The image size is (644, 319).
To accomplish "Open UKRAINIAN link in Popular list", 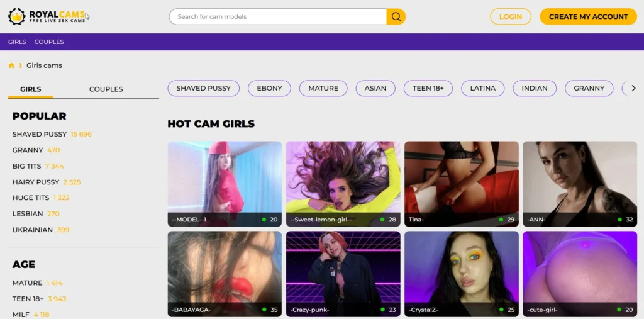I will click(33, 230).
